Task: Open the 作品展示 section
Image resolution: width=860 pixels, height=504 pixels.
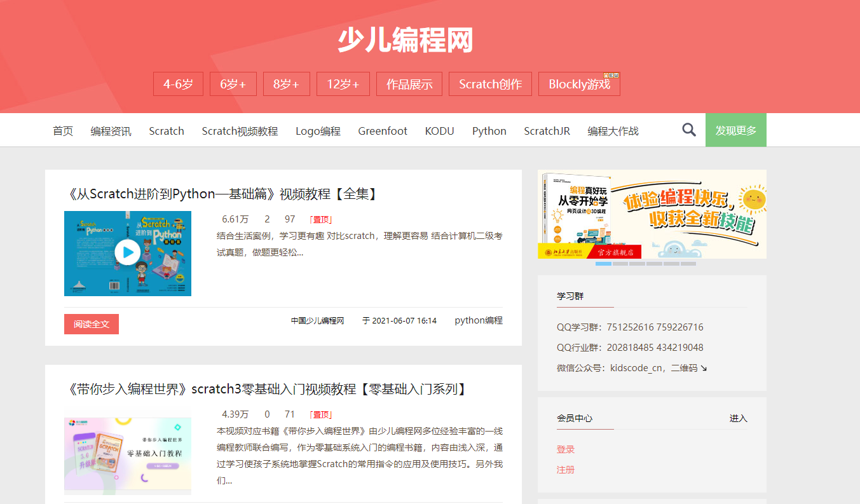Action: click(409, 84)
